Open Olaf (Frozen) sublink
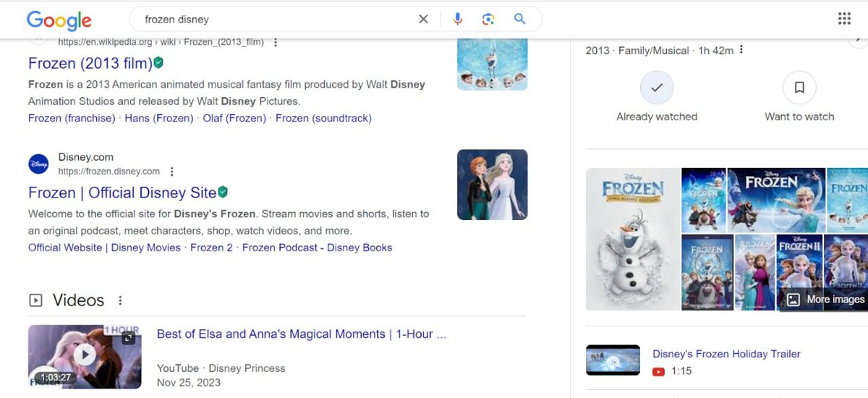Screen dimensions: 868x398 234,118
